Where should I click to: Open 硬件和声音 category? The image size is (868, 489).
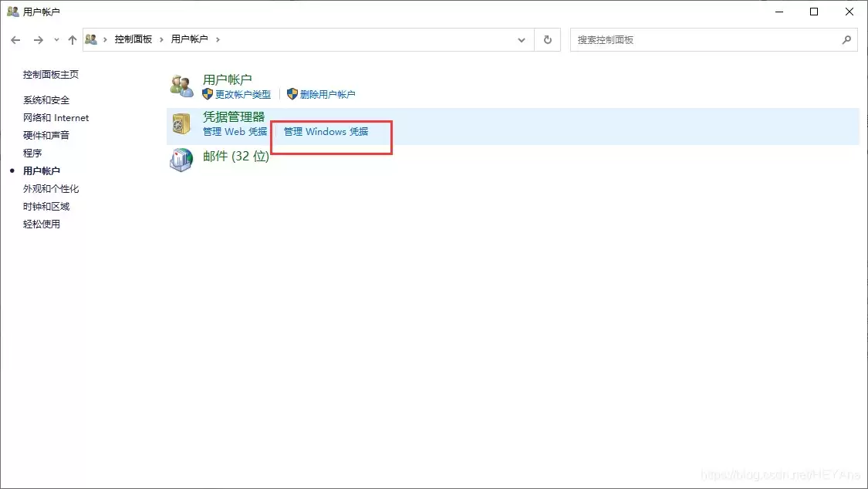[x=46, y=136]
